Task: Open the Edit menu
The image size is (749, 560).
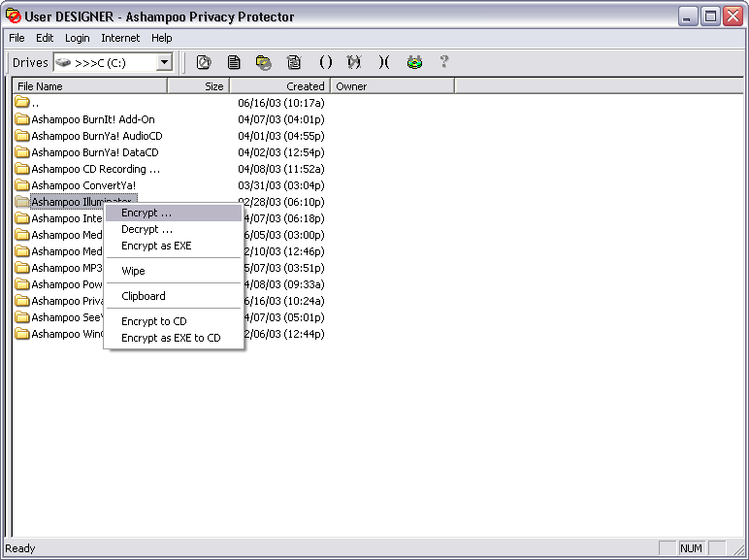Action: tap(45, 38)
